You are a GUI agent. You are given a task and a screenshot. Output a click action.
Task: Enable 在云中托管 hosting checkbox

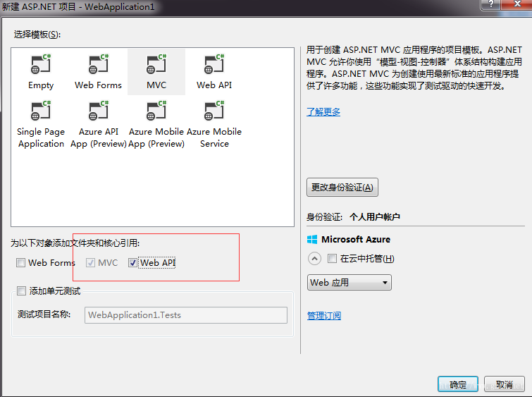(x=332, y=259)
